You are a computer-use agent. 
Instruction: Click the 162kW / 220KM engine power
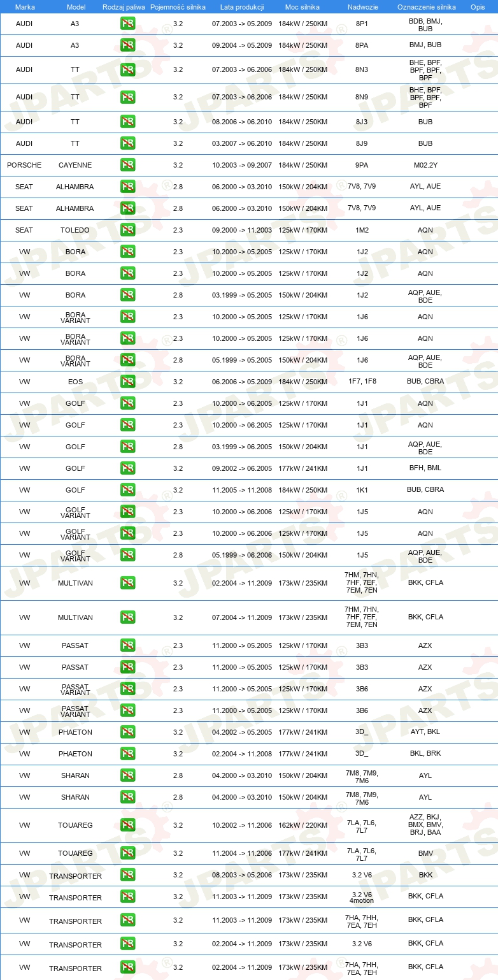[x=302, y=825]
